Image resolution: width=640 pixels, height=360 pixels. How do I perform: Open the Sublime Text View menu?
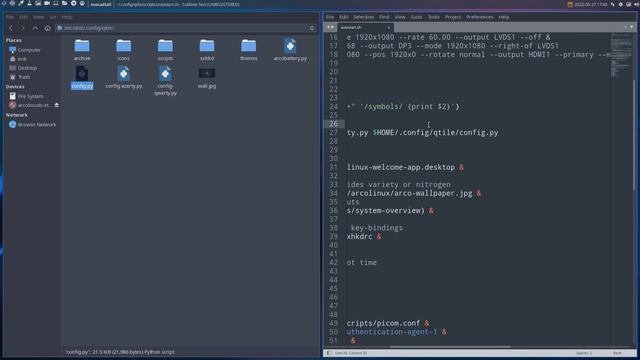tap(400, 17)
